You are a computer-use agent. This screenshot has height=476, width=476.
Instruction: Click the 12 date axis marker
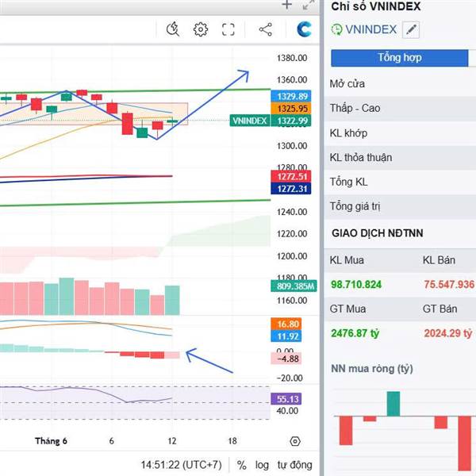[172, 441]
